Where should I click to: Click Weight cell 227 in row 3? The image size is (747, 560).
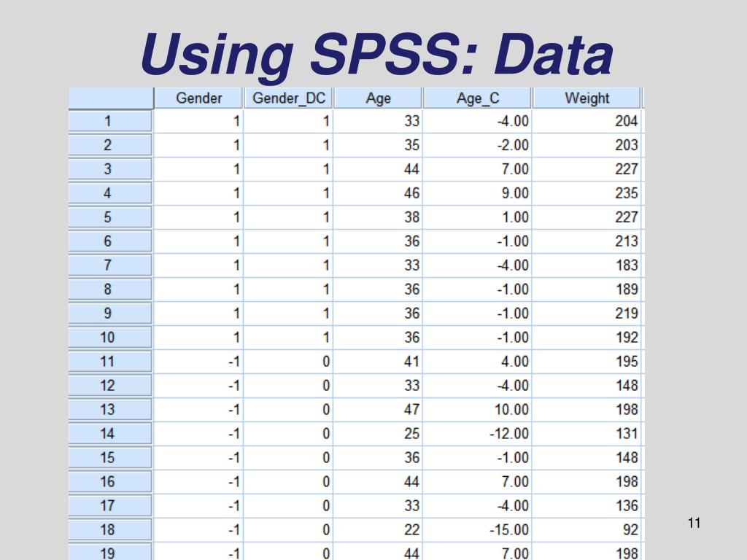click(587, 169)
